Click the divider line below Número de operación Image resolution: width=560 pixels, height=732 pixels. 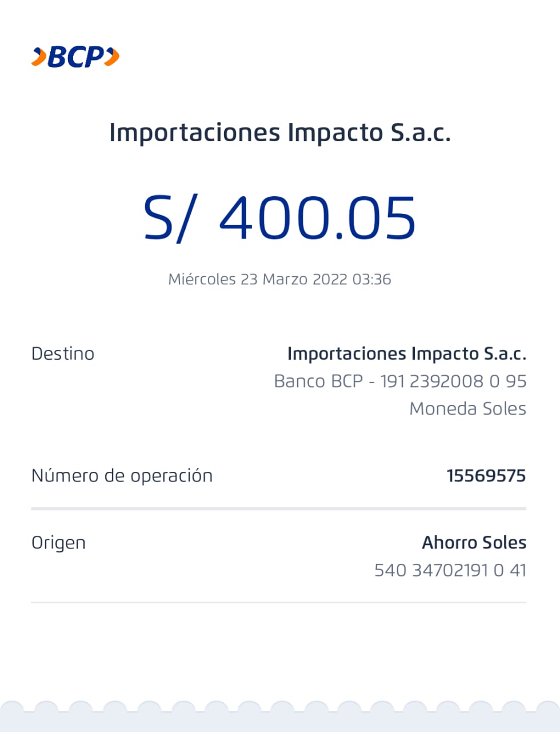[278, 508]
